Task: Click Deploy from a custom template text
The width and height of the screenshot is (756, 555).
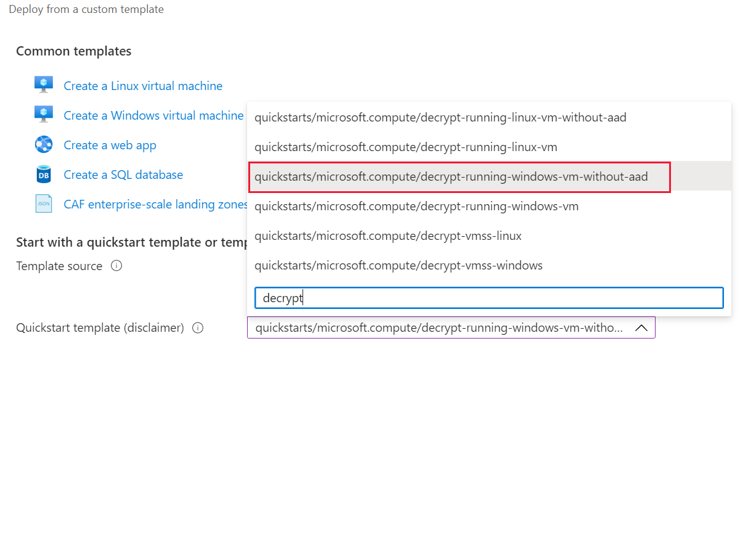Action: pos(86,9)
